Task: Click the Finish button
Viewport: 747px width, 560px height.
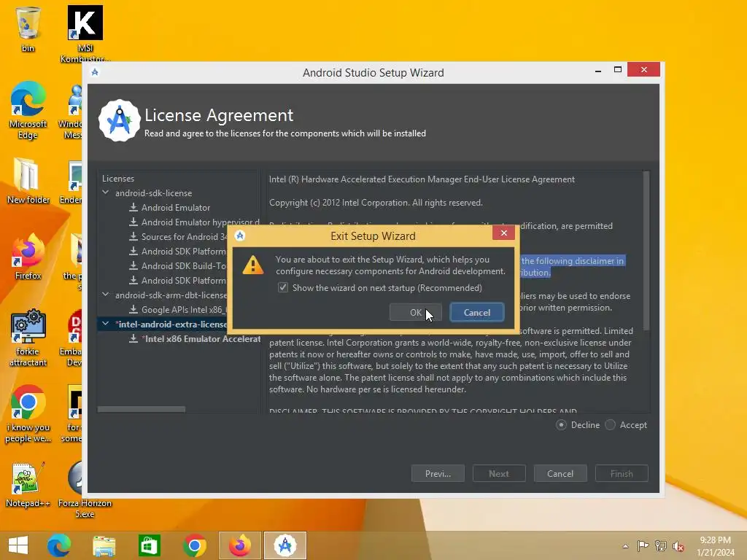Action: tap(622, 473)
